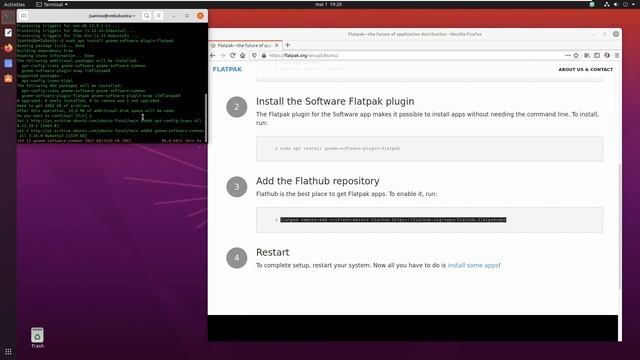The image size is (640, 360).
Task: Open terminal title dropdown jsantos@vmlubuntu
Action: 112,16
